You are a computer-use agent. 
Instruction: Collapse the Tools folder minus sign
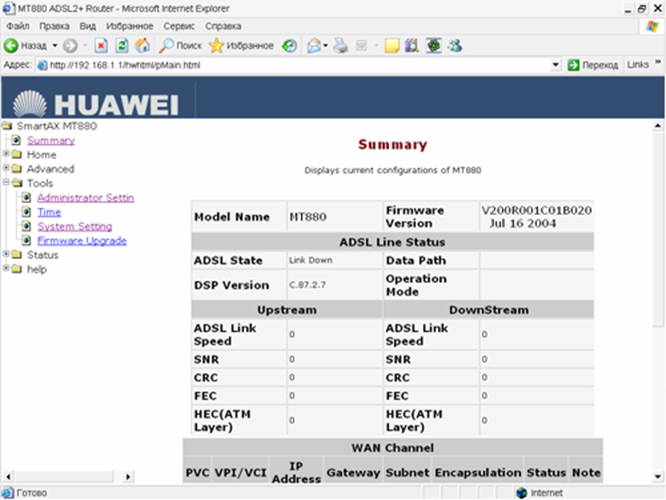(x=6, y=182)
